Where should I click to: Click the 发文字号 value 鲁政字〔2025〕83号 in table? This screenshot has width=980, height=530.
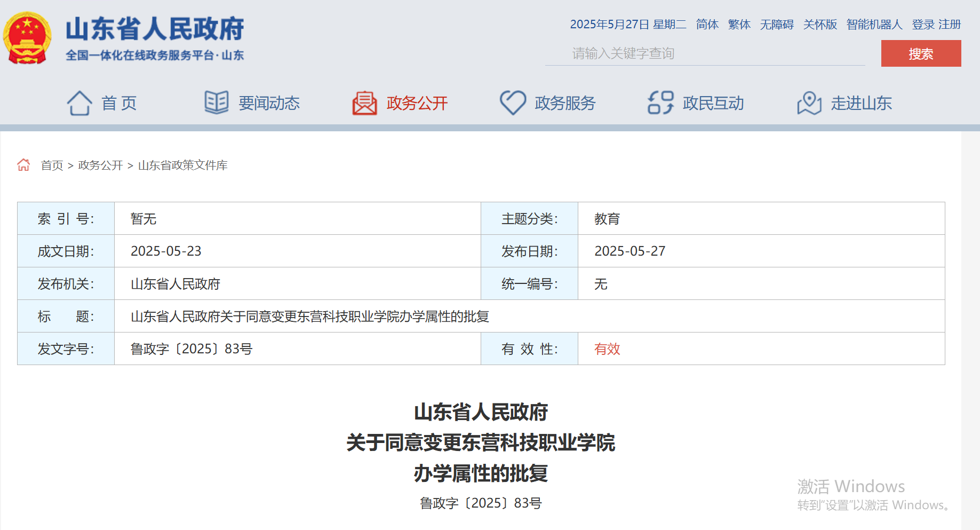click(192, 349)
